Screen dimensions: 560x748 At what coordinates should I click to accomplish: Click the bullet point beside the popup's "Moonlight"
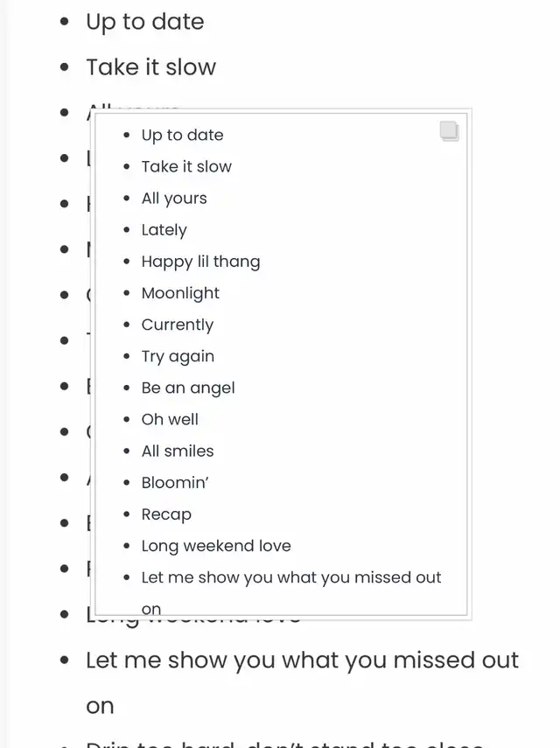[127, 294]
